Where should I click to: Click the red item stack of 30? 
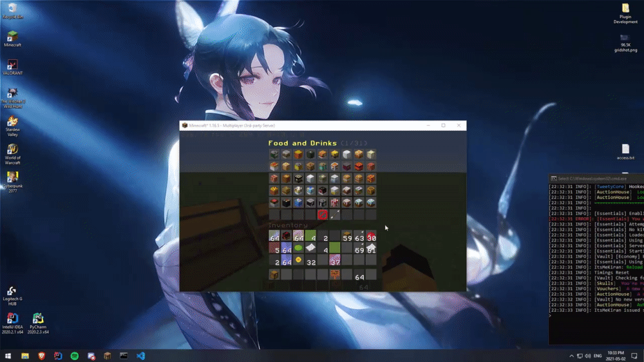pyautogui.click(x=371, y=236)
